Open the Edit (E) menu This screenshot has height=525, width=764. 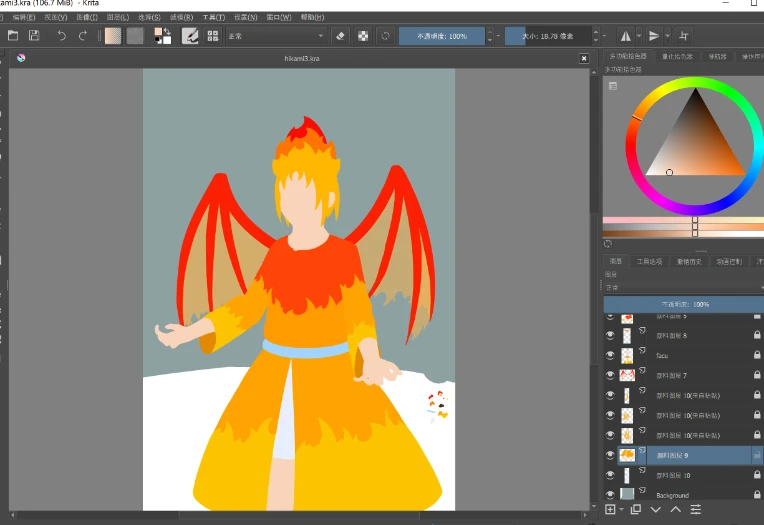click(24, 17)
